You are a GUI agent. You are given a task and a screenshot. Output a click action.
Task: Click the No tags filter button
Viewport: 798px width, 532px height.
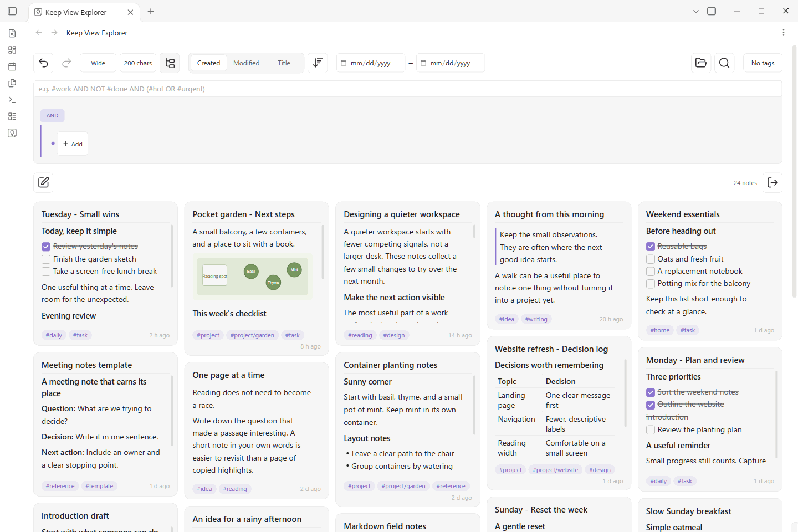[763, 63]
